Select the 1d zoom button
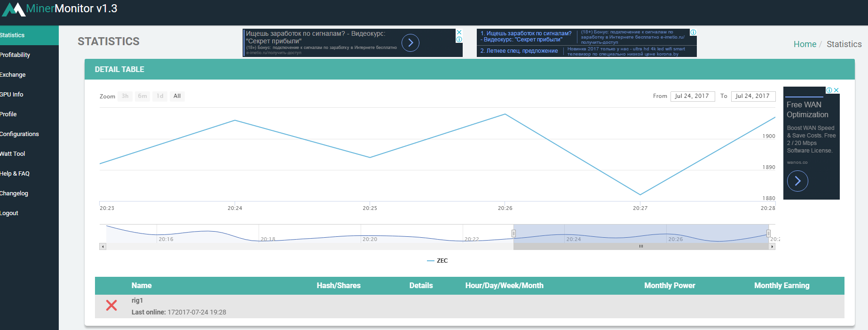The image size is (868, 330). 160,96
